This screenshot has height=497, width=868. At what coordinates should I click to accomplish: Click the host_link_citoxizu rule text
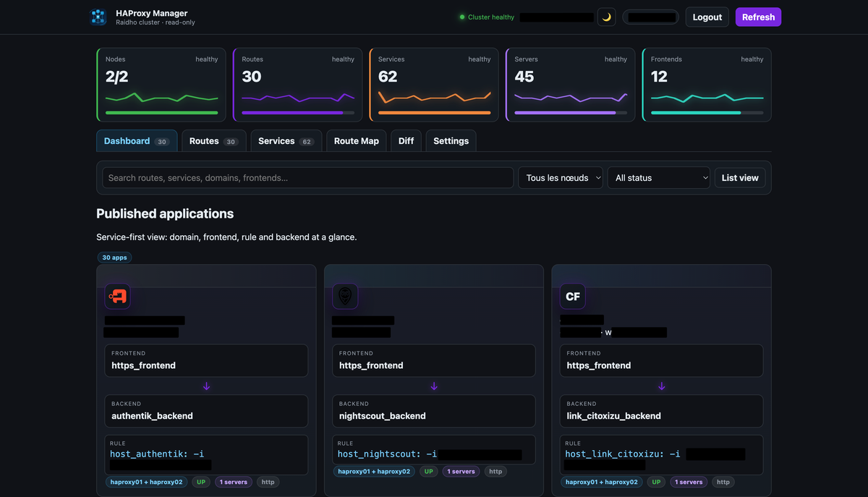coord(623,454)
